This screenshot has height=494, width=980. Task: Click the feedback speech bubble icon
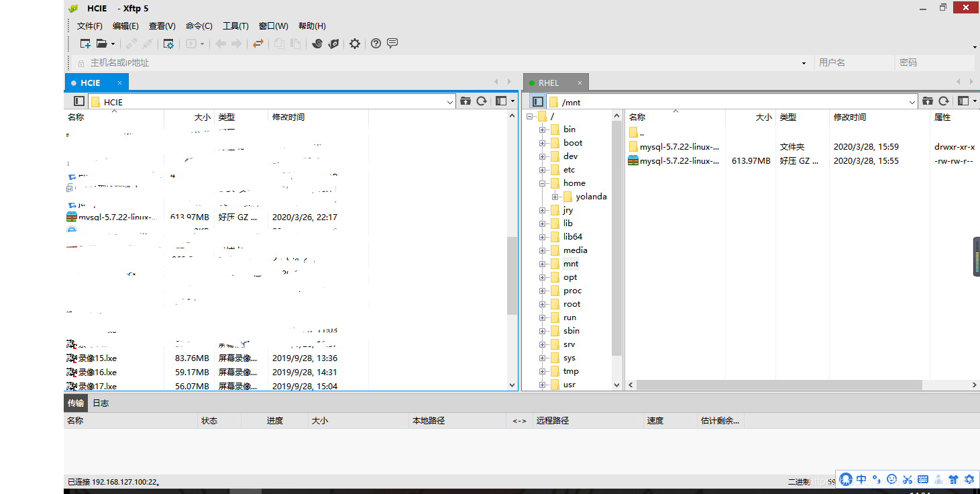tap(392, 44)
